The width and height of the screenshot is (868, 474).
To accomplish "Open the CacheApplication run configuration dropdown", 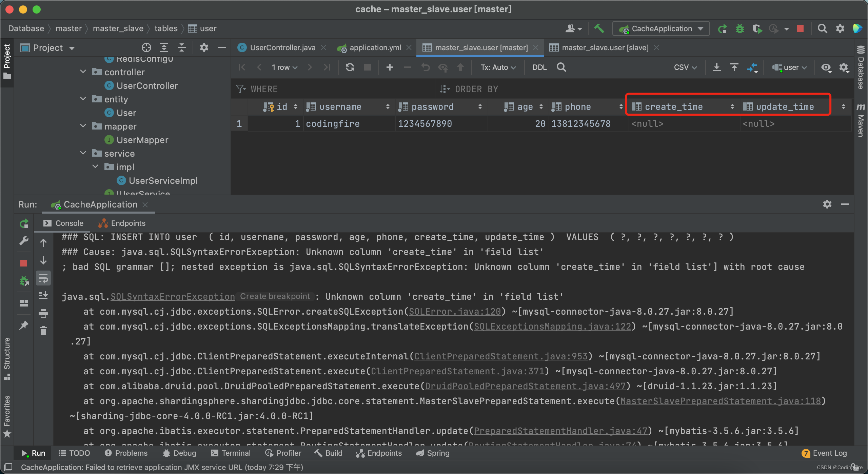I will coord(661,28).
